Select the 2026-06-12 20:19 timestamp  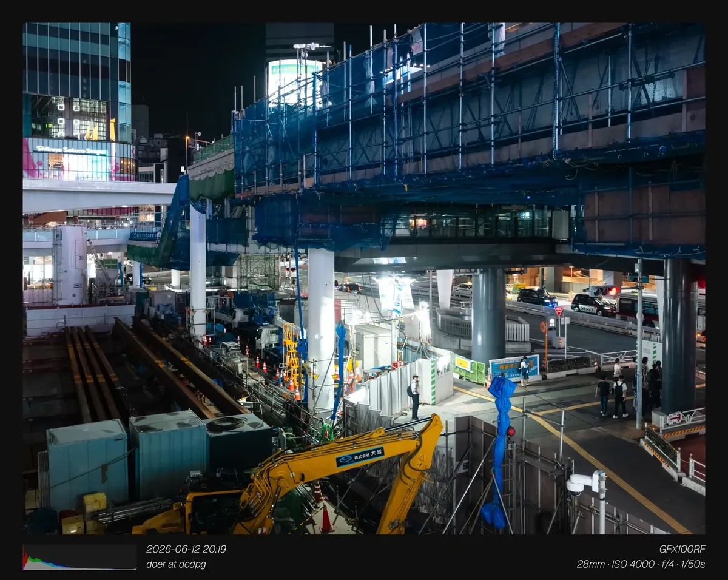click(x=186, y=549)
